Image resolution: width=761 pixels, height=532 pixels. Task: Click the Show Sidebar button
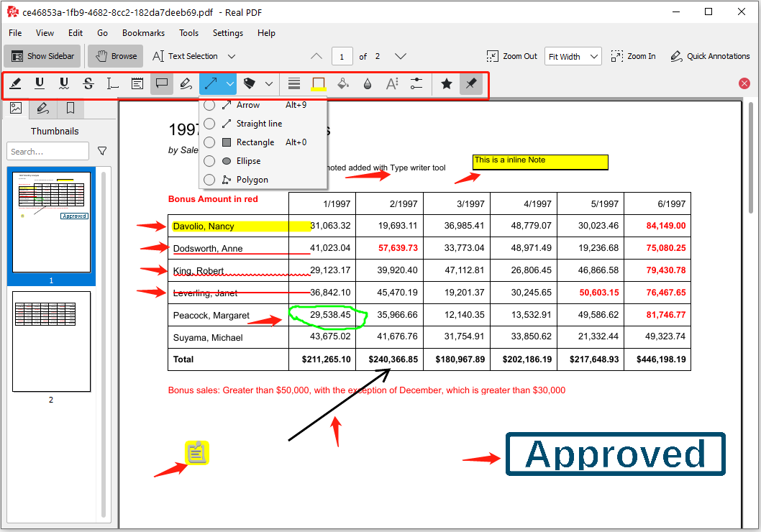click(41, 56)
